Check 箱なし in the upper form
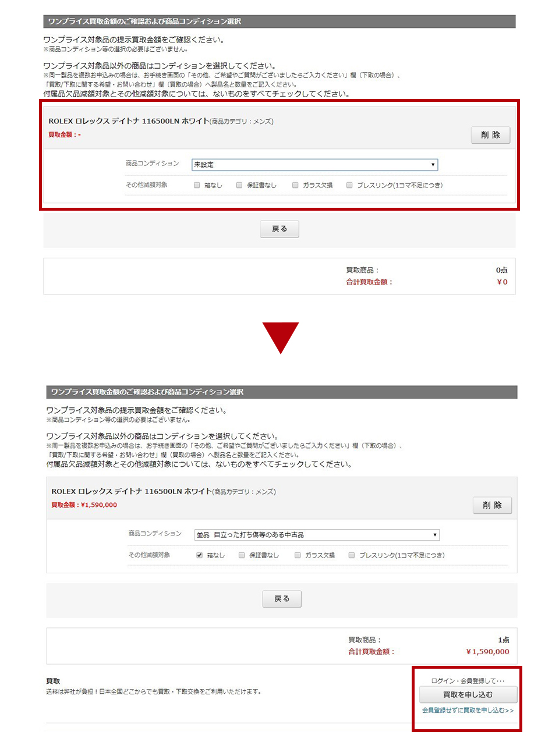This screenshot has width=559, height=756. pos(197,185)
